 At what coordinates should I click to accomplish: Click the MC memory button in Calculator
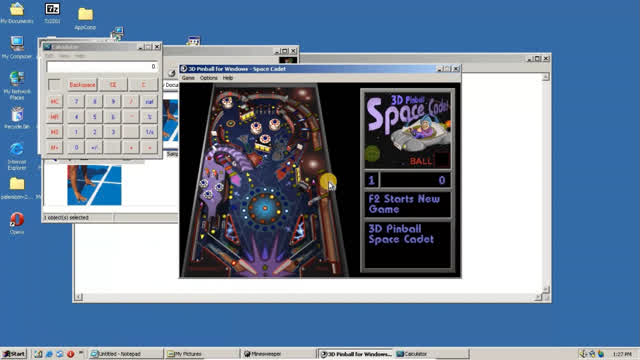coord(54,101)
